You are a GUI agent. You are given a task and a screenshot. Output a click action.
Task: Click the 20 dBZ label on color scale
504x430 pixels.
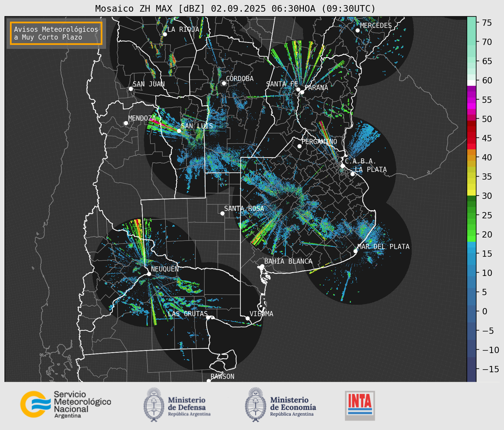487,234
